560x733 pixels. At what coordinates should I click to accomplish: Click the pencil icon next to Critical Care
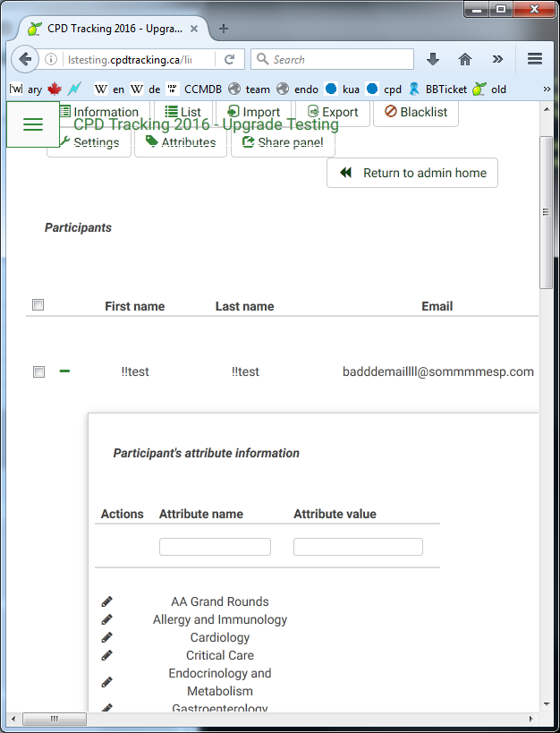pyautogui.click(x=107, y=655)
